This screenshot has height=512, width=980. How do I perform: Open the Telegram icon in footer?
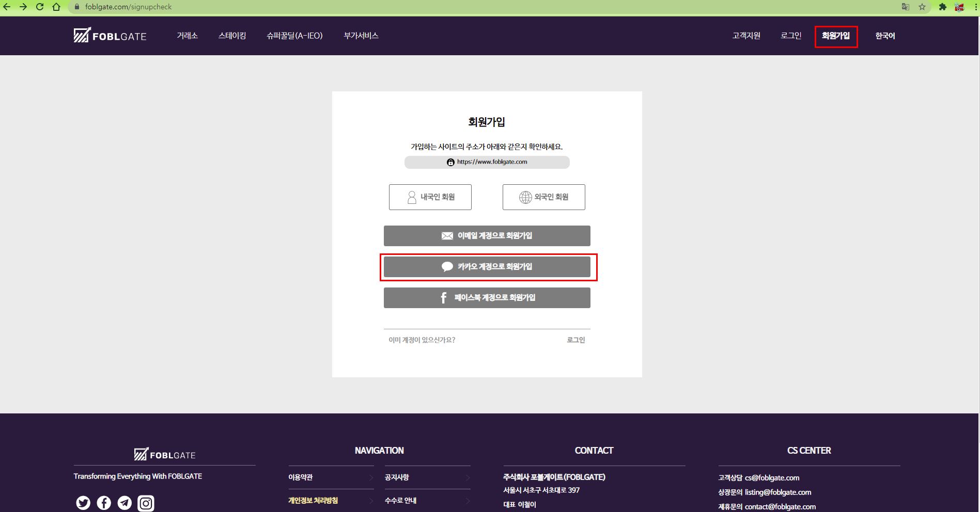[x=125, y=503]
